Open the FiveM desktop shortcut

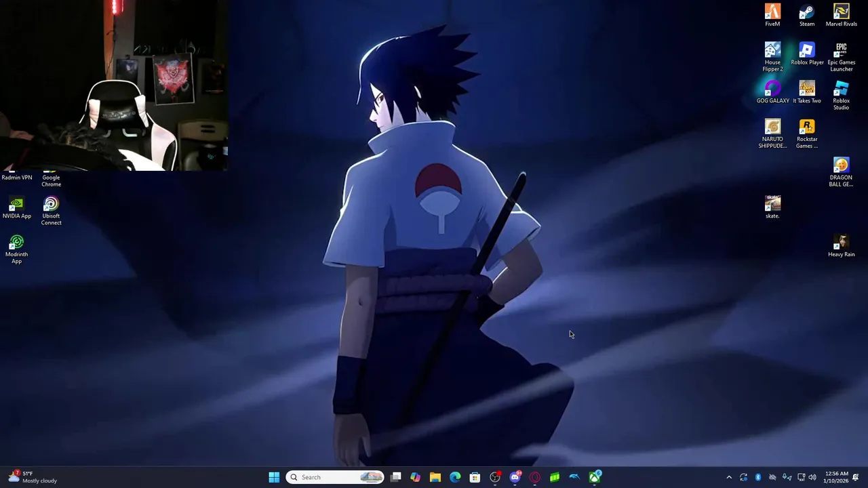(x=772, y=15)
